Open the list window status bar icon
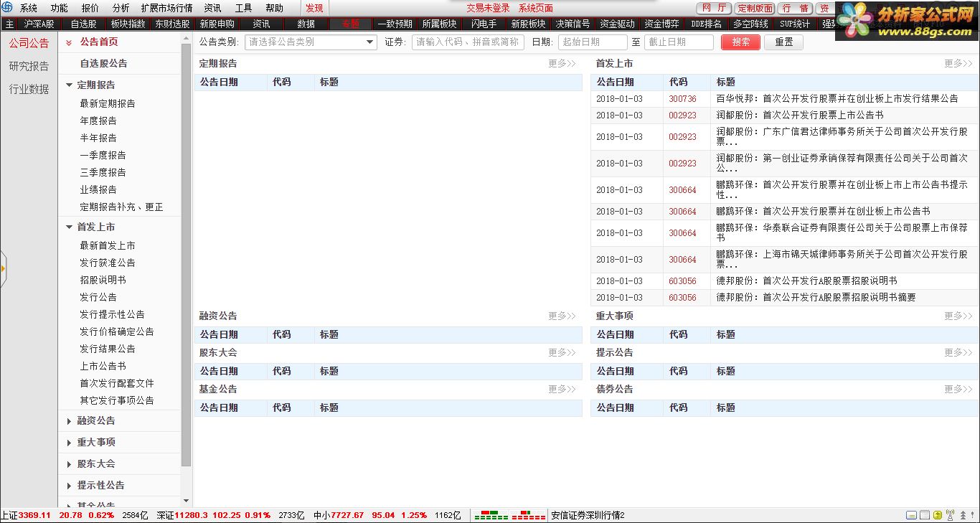Viewport: 980px width, 523px height. (x=925, y=515)
